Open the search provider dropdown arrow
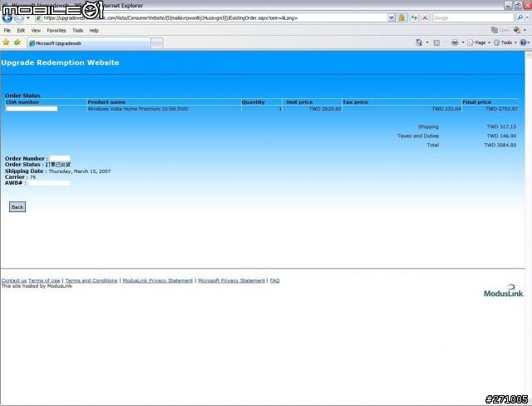This screenshot has height=406, width=532. [528, 17]
